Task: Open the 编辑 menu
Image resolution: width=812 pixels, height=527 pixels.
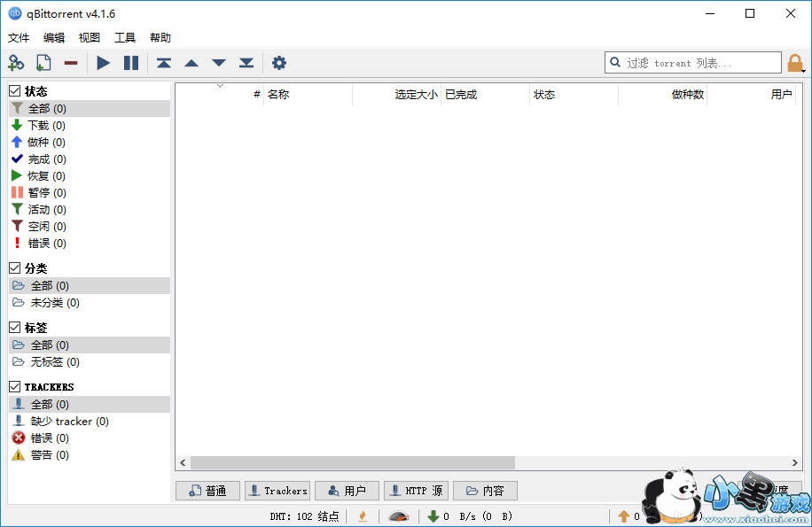Action: (x=54, y=38)
